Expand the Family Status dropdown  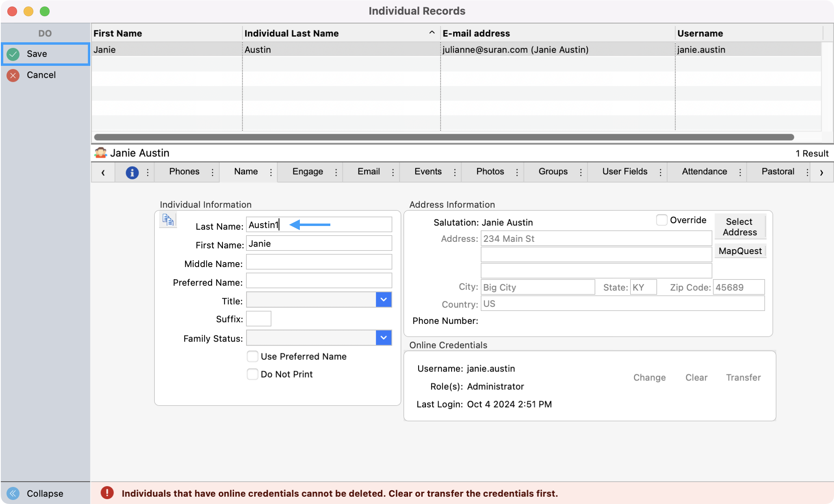tap(383, 338)
